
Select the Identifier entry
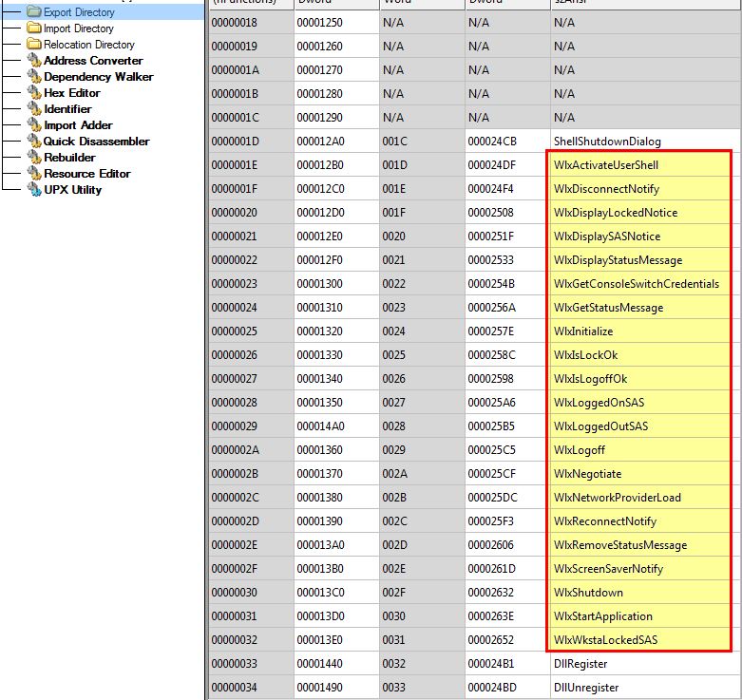(x=67, y=109)
